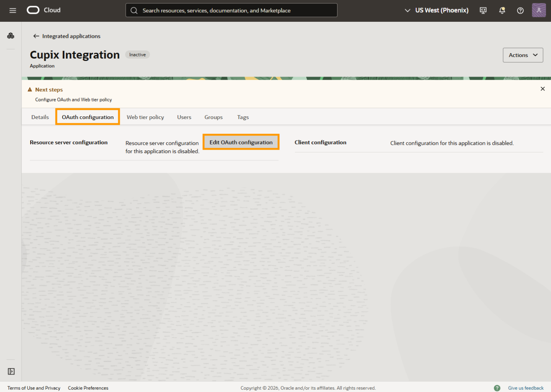The height and width of the screenshot is (392, 551).
Task: Expand the sidebar panel toggle icon
Action: pos(11,371)
